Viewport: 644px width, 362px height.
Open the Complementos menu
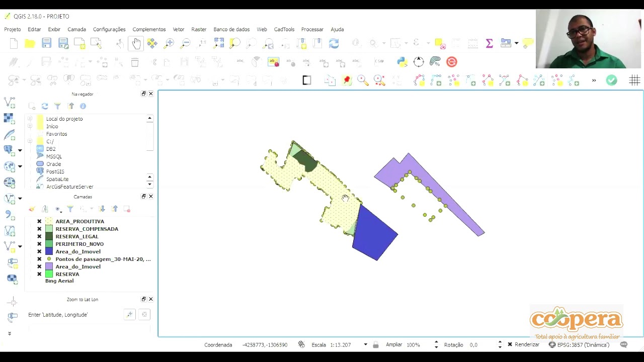[x=149, y=29]
